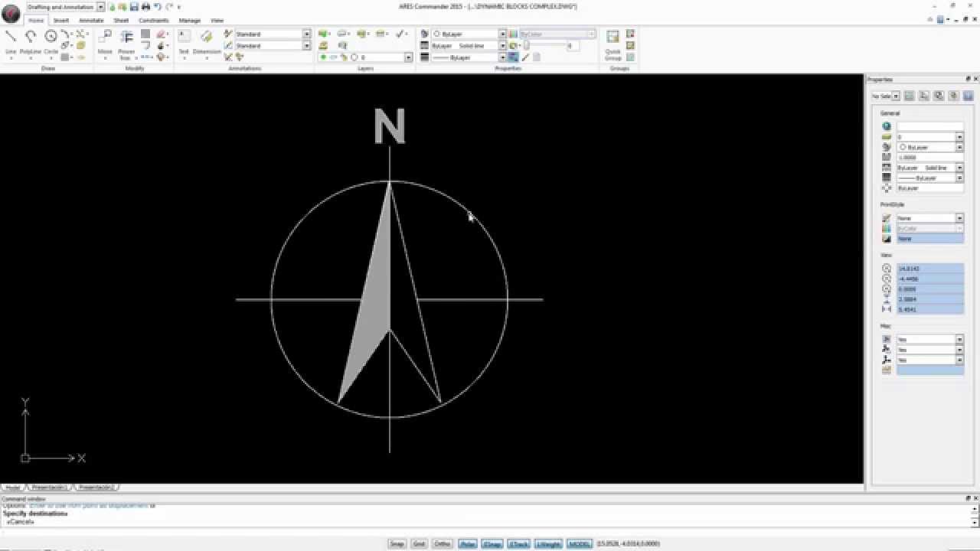The width and height of the screenshot is (980, 551).
Task: Toggle Ortho mode in the status bar
Action: [443, 544]
